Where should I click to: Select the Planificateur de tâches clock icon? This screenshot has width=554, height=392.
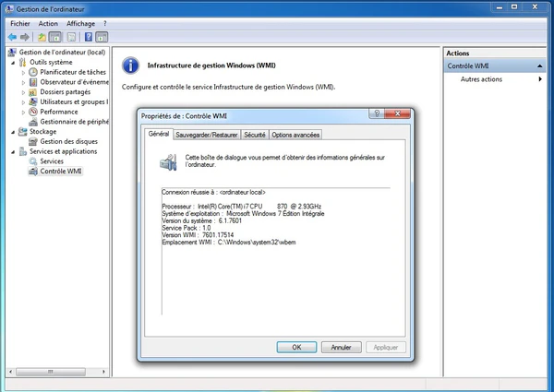pyautogui.click(x=33, y=72)
